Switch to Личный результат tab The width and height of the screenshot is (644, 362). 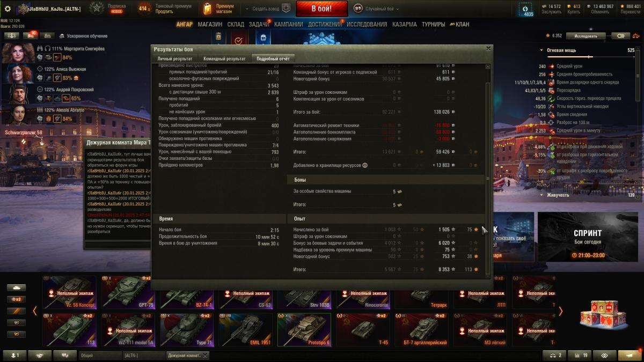[x=174, y=58]
